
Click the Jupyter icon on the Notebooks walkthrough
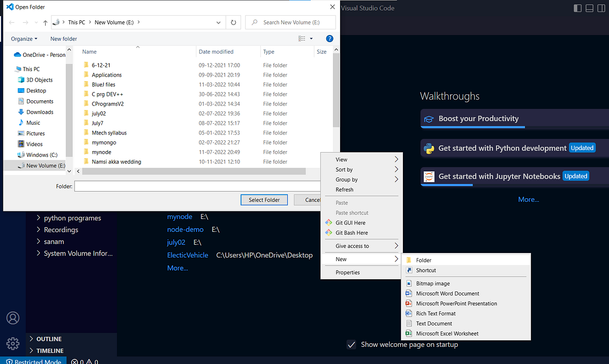click(429, 176)
